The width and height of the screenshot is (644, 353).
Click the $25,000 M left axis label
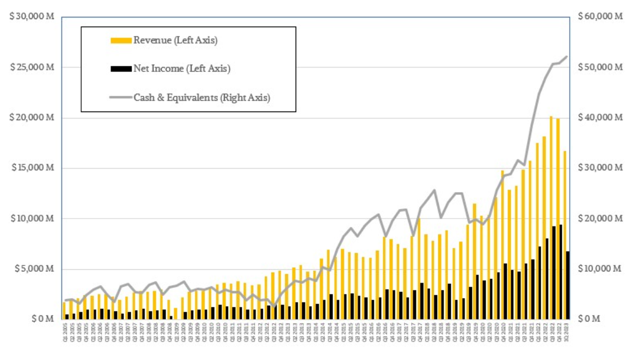click(32, 67)
